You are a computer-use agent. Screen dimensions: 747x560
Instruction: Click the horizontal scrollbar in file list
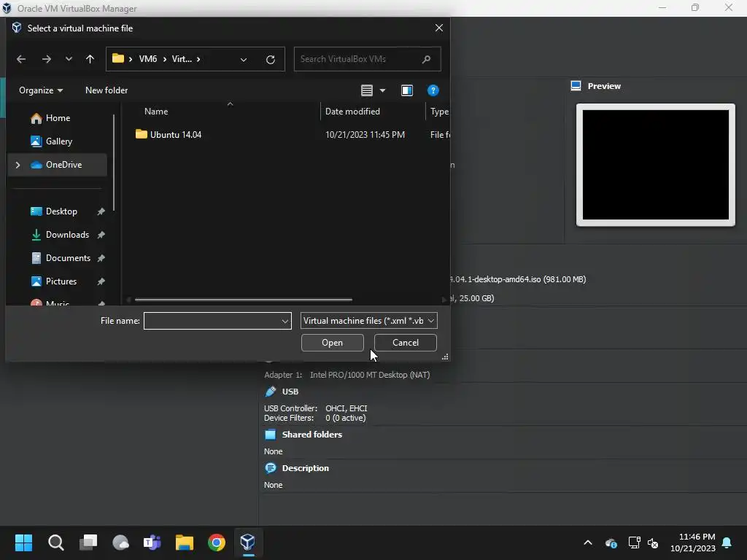coord(244,300)
